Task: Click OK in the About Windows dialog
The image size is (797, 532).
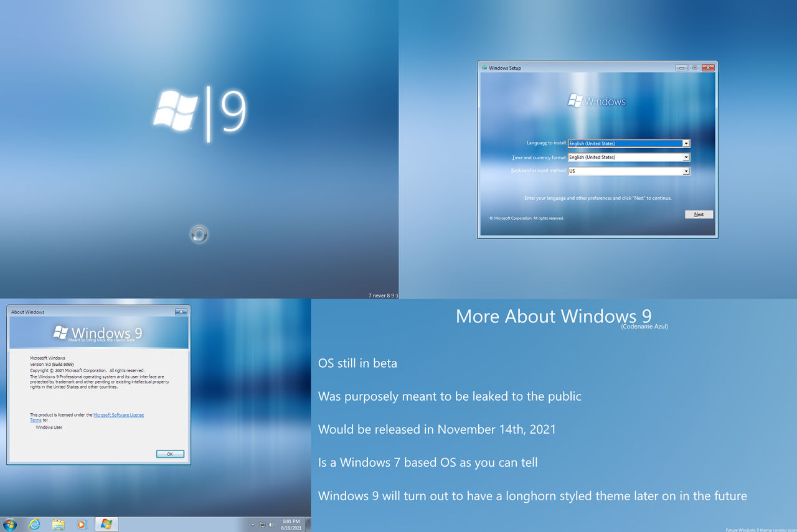Action: click(169, 454)
